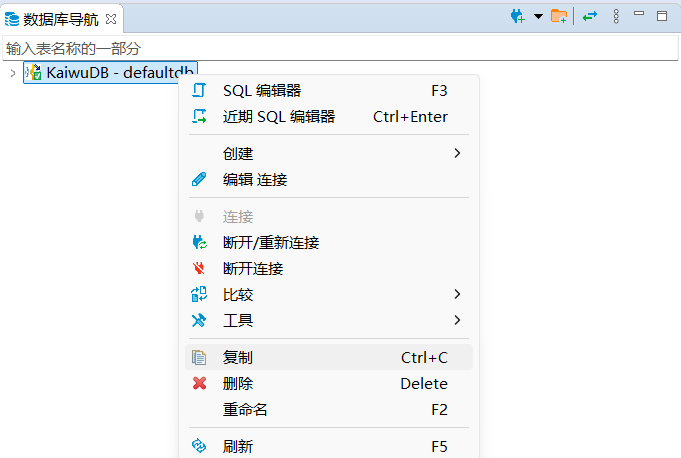Open the view menu three-dots icon

click(616, 16)
